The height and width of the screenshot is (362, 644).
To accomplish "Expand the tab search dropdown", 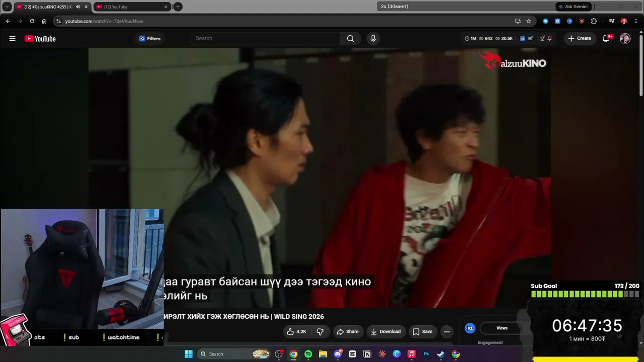I will [7, 7].
